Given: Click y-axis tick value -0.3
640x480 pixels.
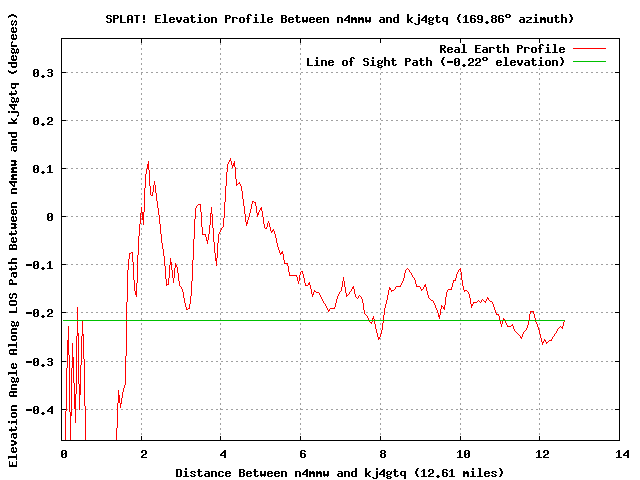Looking at the screenshot, I should point(40,362).
